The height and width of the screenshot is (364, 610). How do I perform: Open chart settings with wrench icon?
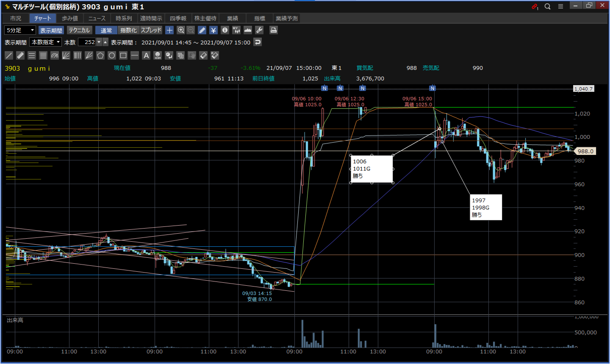(x=259, y=30)
